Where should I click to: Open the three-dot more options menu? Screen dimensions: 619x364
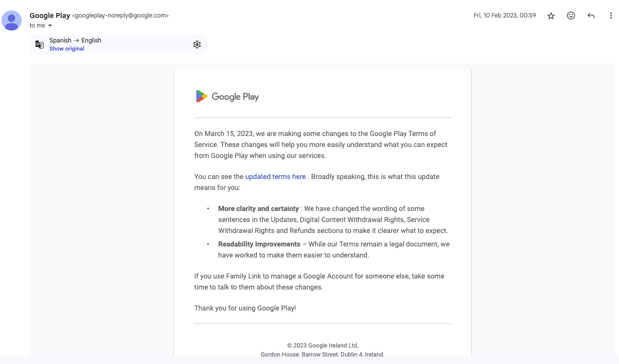click(x=610, y=15)
